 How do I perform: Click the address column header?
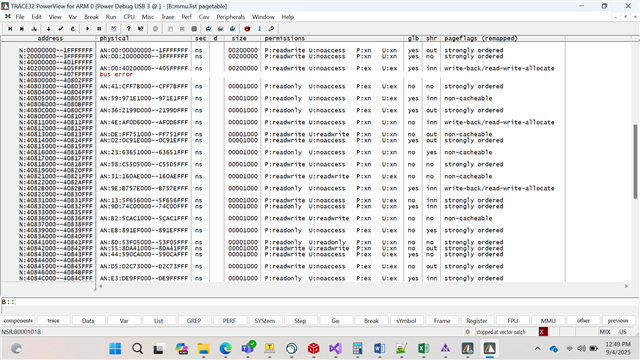(x=50, y=38)
